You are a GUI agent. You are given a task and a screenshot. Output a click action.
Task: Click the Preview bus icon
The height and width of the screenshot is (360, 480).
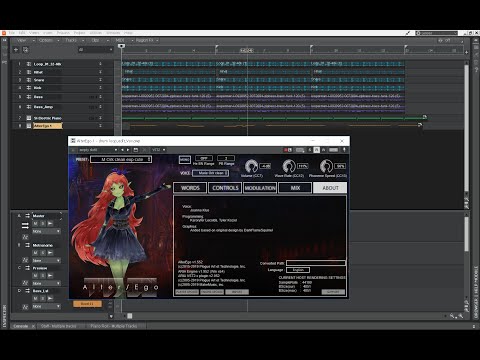(27, 268)
